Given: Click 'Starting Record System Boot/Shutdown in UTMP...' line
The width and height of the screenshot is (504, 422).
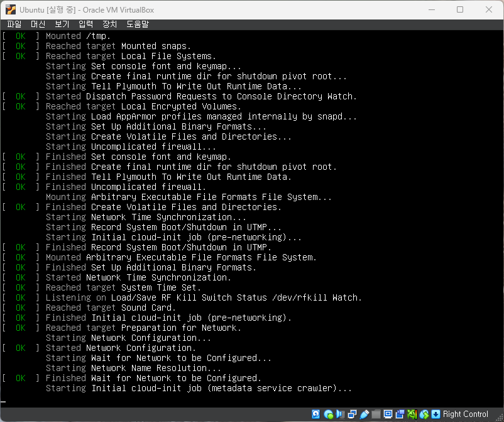Looking at the screenshot, I should 163,227.
